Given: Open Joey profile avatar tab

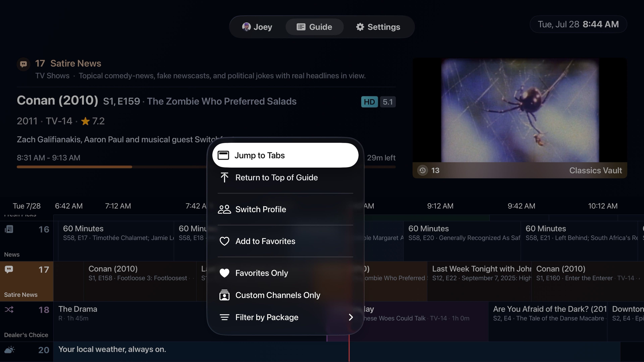Looking at the screenshot, I should click(257, 27).
